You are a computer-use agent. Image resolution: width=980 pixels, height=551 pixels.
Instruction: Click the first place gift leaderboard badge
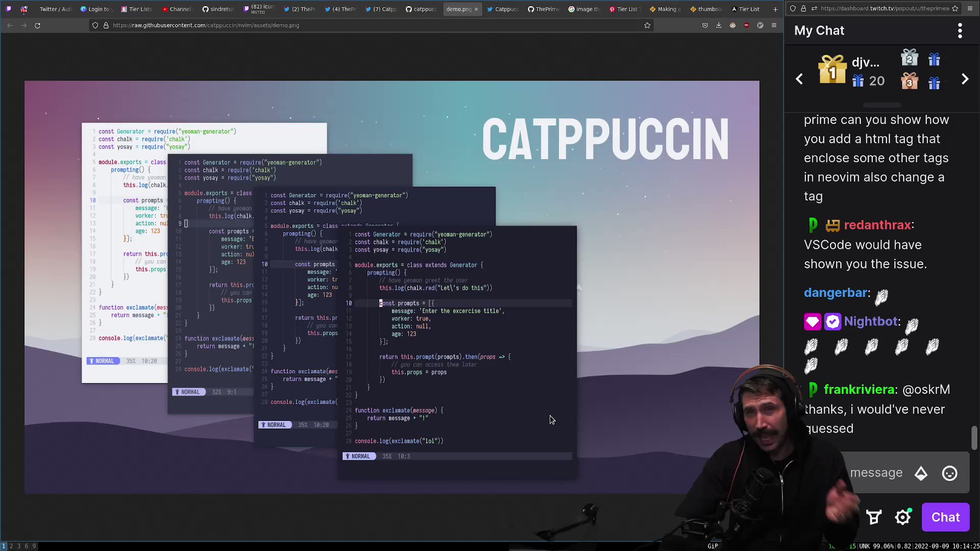[832, 70]
